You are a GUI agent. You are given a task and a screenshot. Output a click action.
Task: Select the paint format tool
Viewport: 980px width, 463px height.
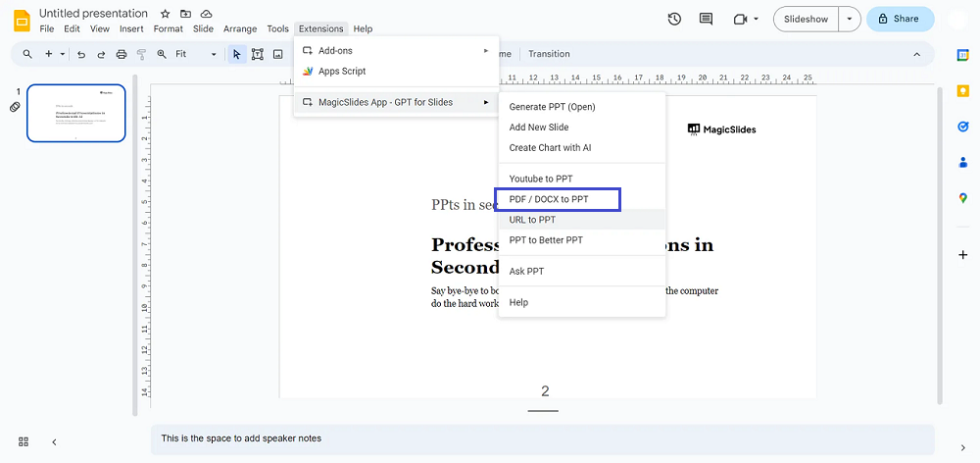[x=141, y=54]
